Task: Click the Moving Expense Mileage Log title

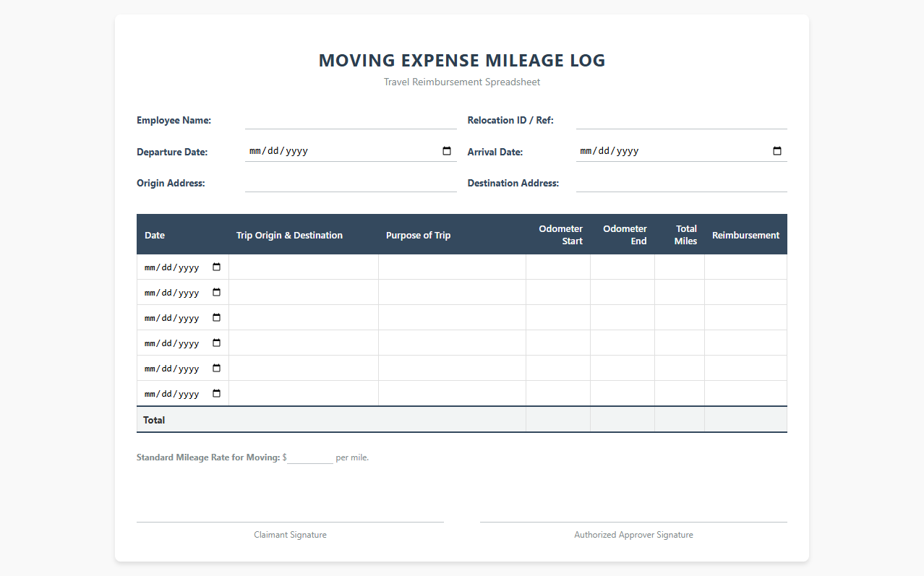Action: point(462,61)
